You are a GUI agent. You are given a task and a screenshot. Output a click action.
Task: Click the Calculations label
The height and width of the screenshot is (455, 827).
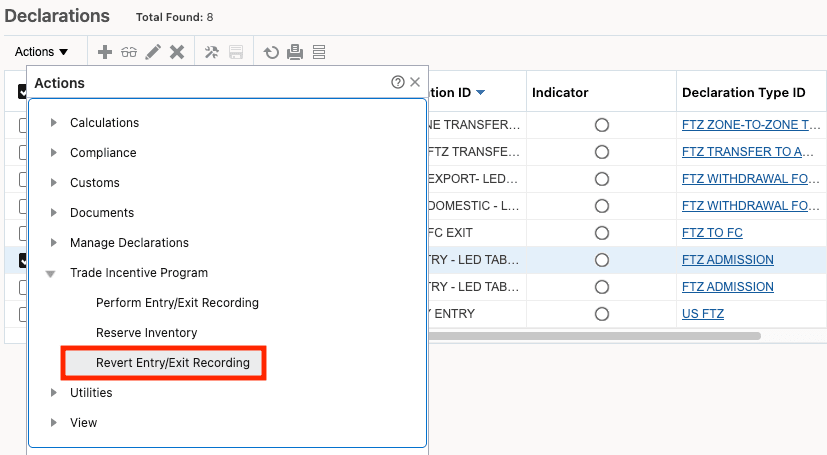pyautogui.click(x=104, y=123)
